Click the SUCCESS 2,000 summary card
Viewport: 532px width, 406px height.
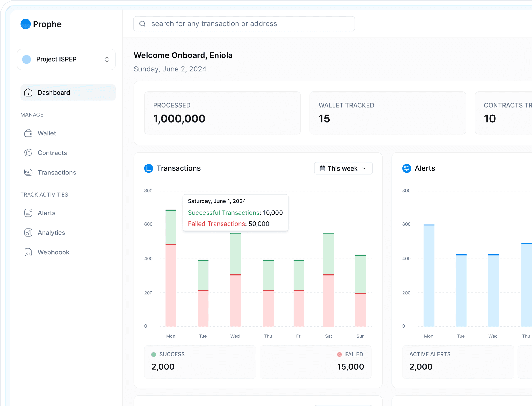click(200, 362)
